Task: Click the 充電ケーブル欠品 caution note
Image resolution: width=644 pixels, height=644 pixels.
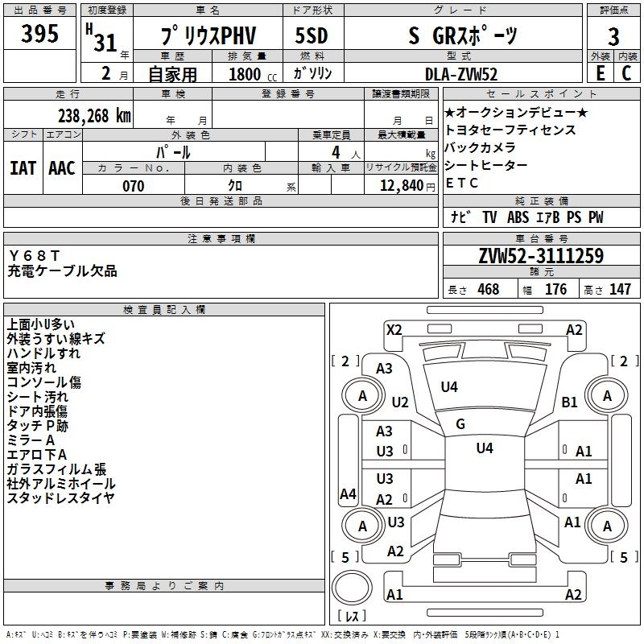Action: (62, 271)
